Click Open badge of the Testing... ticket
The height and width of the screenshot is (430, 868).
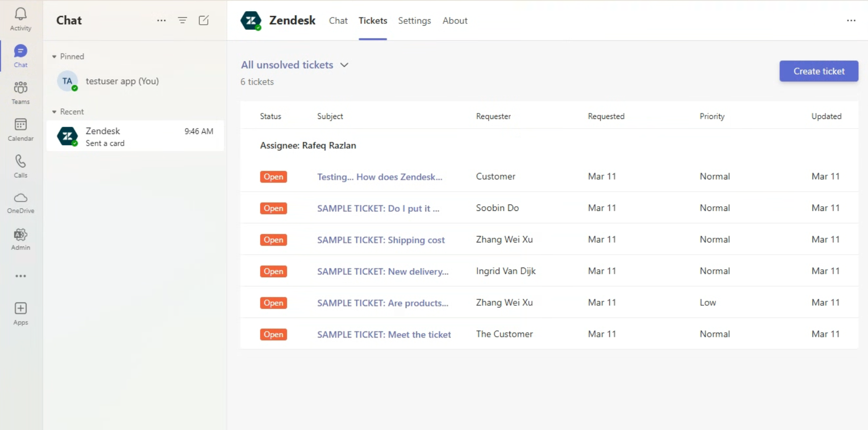pyautogui.click(x=273, y=177)
